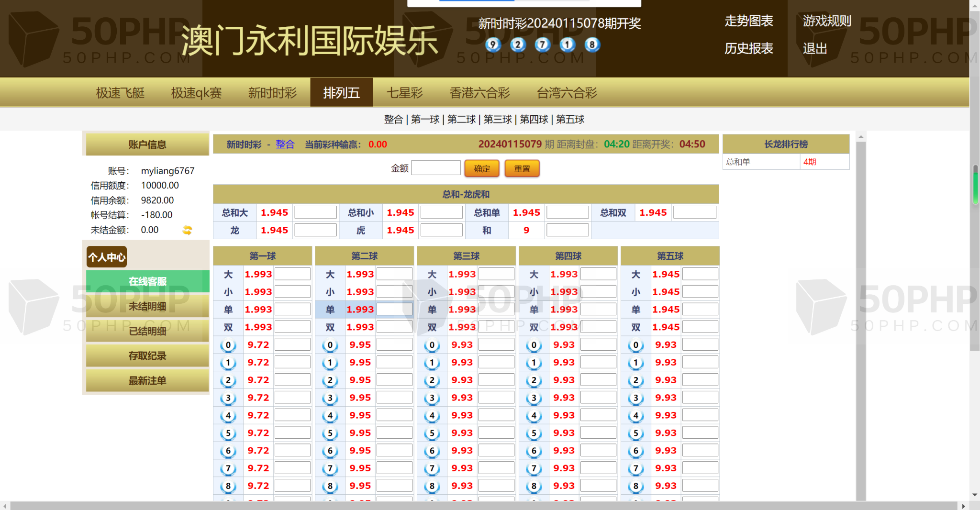This screenshot has height=510, width=980.
Task: Open 在线客服 online support
Action: click(147, 281)
